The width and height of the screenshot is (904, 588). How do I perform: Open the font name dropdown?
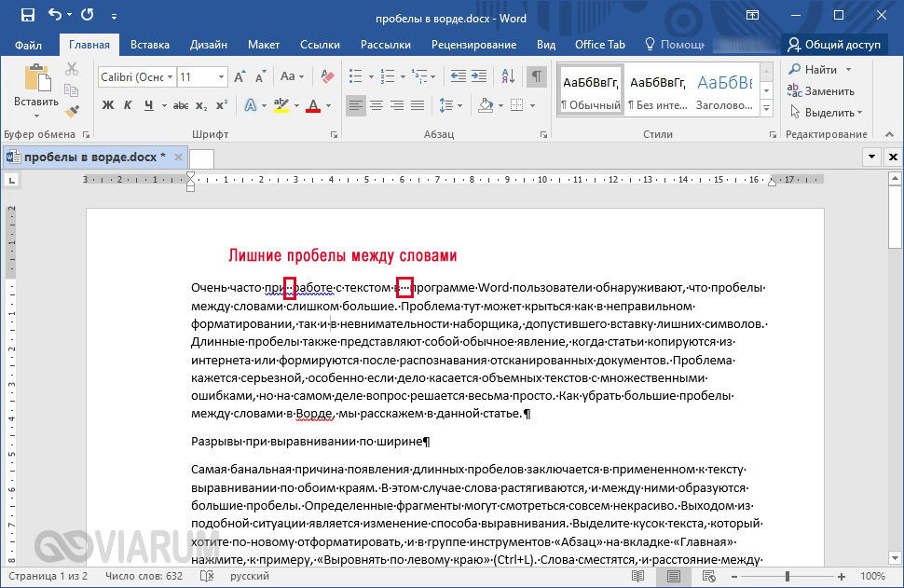pyautogui.click(x=170, y=77)
